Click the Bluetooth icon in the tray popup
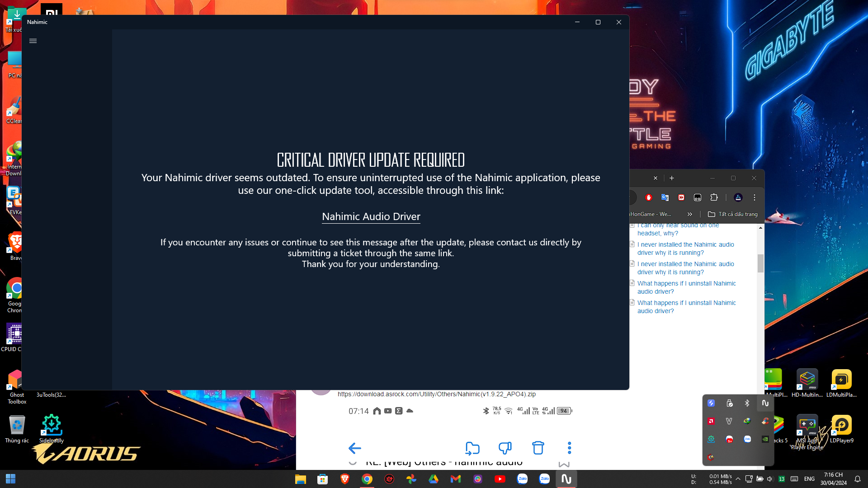Viewport: 868px width, 488px height. [747, 403]
